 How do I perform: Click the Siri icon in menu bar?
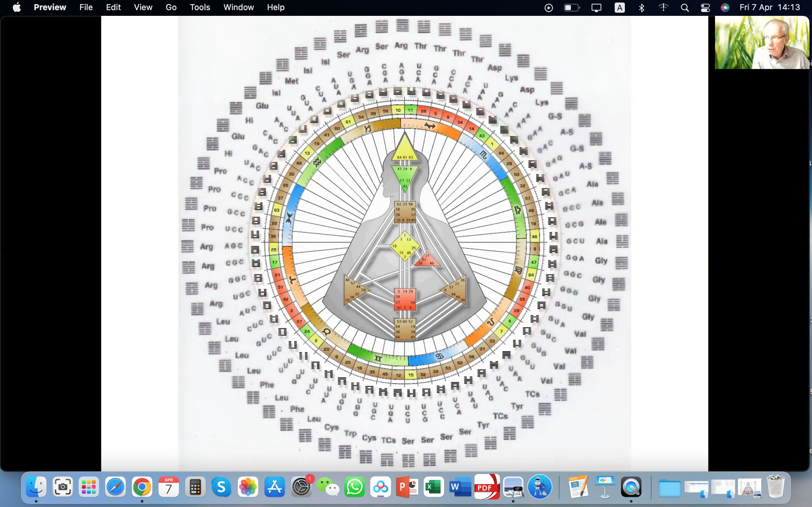point(725,7)
